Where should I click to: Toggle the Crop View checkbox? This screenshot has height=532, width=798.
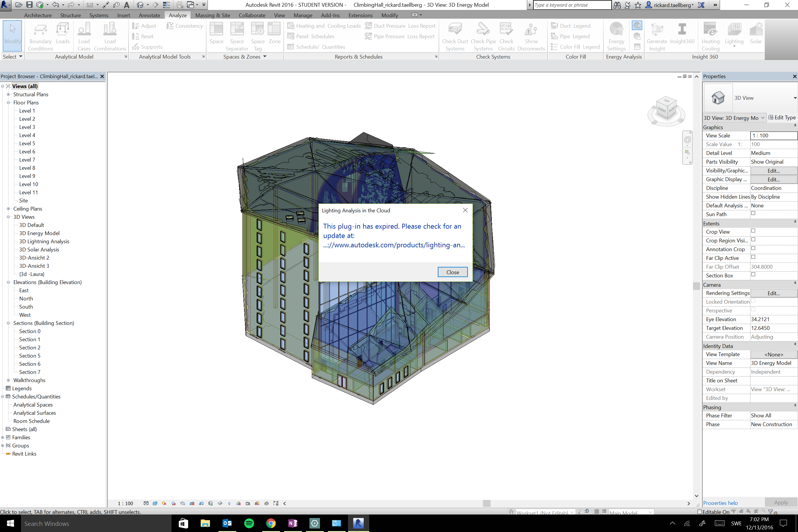click(x=753, y=231)
